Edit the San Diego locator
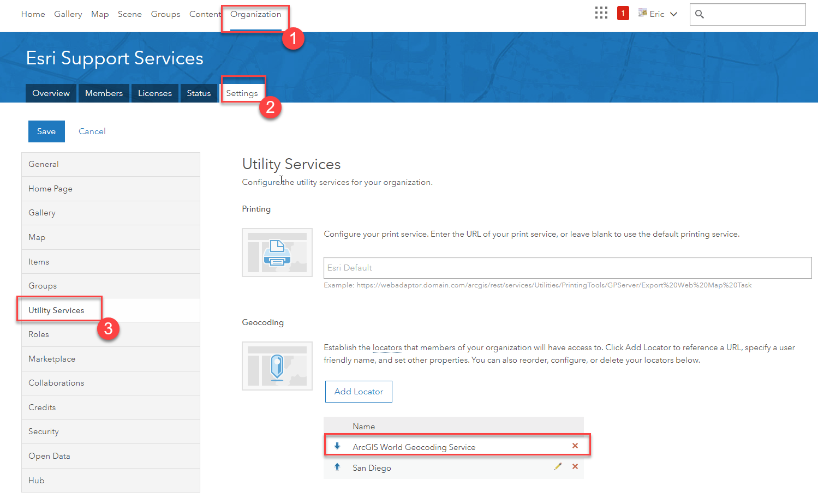 558,466
